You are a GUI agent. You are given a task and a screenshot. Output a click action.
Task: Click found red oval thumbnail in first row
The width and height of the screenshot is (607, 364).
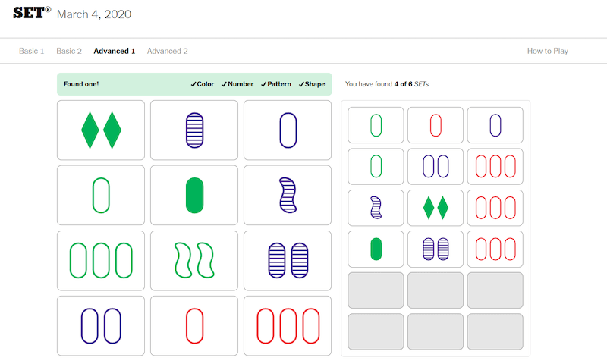pos(436,124)
